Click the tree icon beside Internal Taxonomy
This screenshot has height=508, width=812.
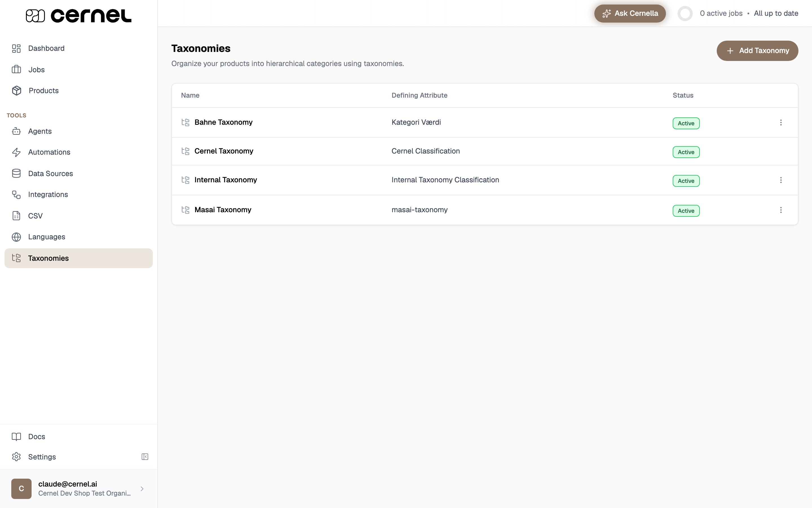tap(186, 180)
